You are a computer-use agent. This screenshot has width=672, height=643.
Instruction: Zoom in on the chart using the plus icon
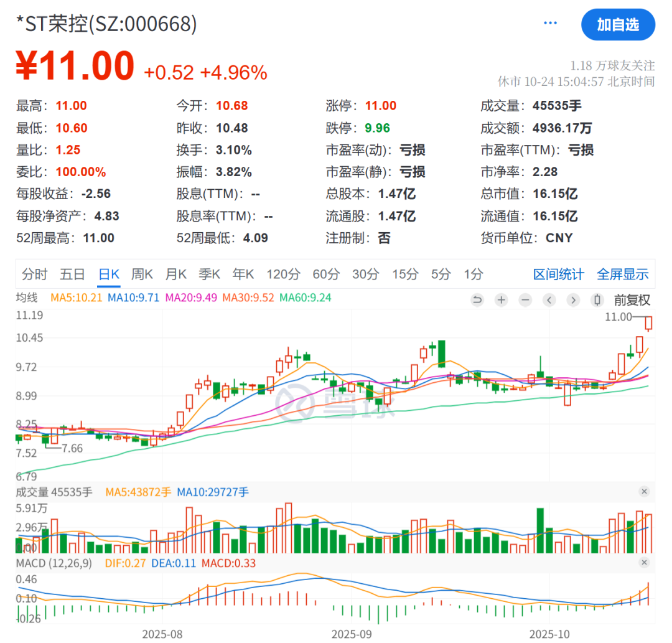click(x=501, y=299)
